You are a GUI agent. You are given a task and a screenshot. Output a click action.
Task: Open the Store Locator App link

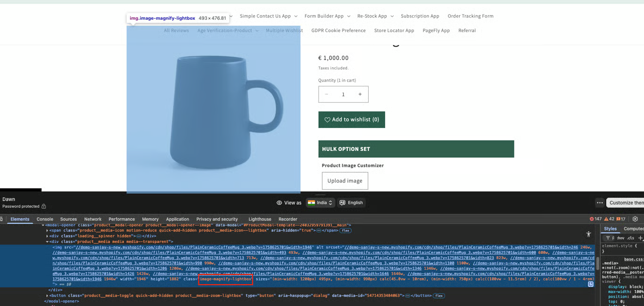[x=394, y=31]
